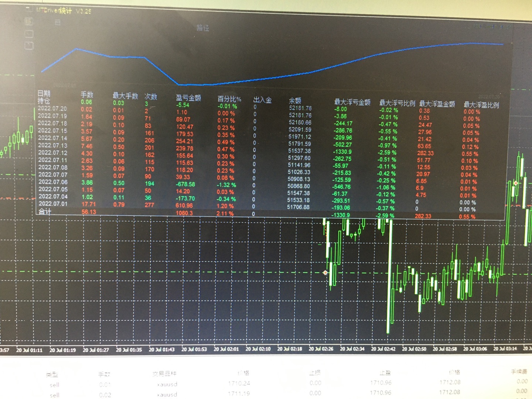The width and height of the screenshot is (532, 399).
Task: Click the MTDriver统计 V3.25 panel title
Action: click(x=64, y=11)
